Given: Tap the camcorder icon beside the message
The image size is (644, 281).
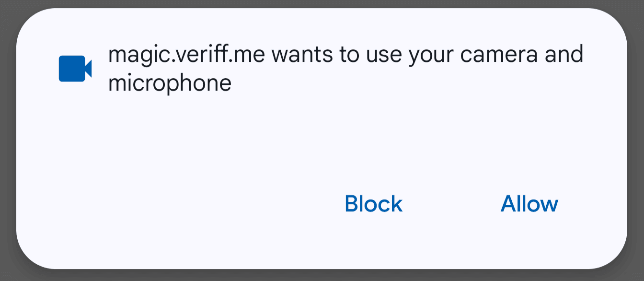Looking at the screenshot, I should pyautogui.click(x=75, y=69).
